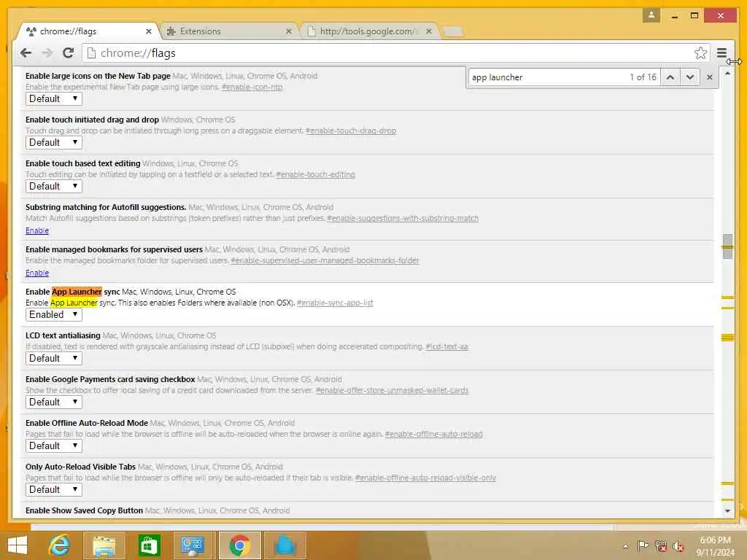Click the 'Enable Show Saved Copy Button' heading
Viewport: 747px width, 560px height.
tap(85, 510)
